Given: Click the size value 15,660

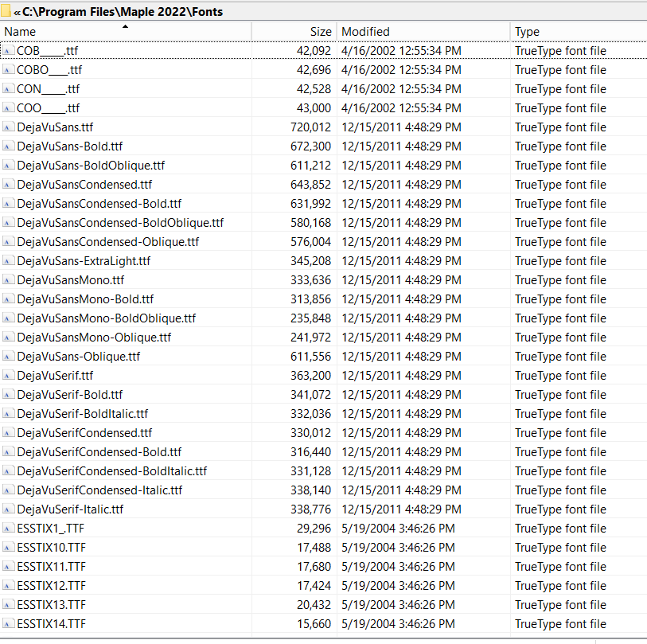Looking at the screenshot, I should [x=314, y=624].
